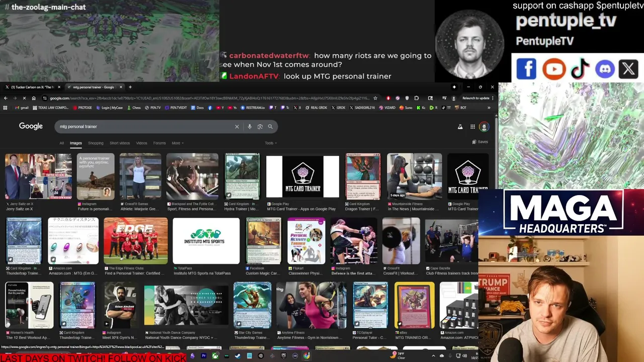
Task: Open the Anytime Fitness Gym in Norristown image
Action: click(x=311, y=305)
